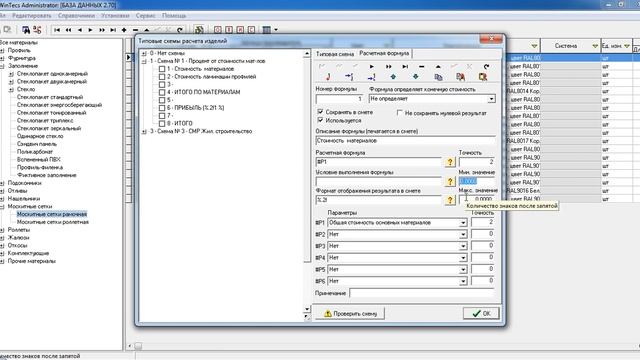Click Расчетная формула input with #P1
640x360 pixels.
[x=378, y=162]
